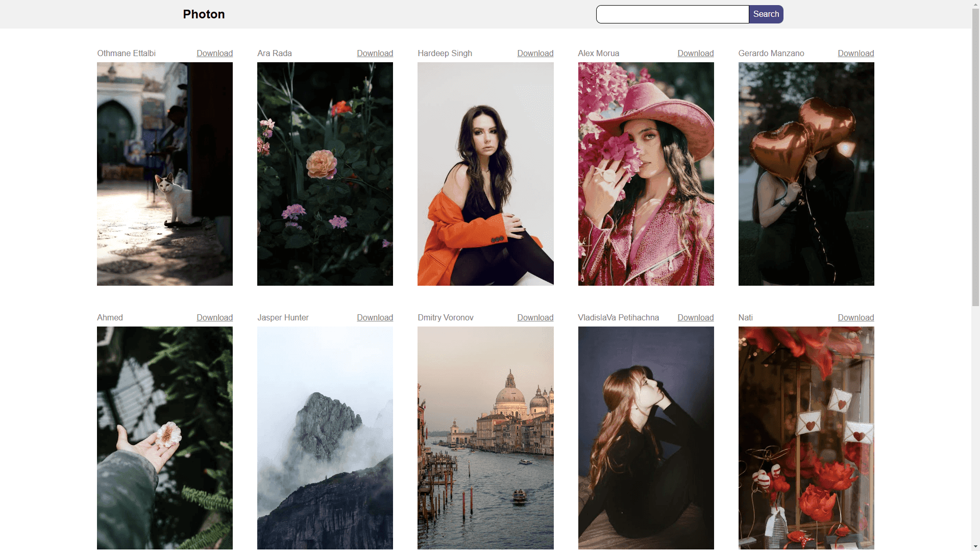Click the Photon logo title

point(204,14)
